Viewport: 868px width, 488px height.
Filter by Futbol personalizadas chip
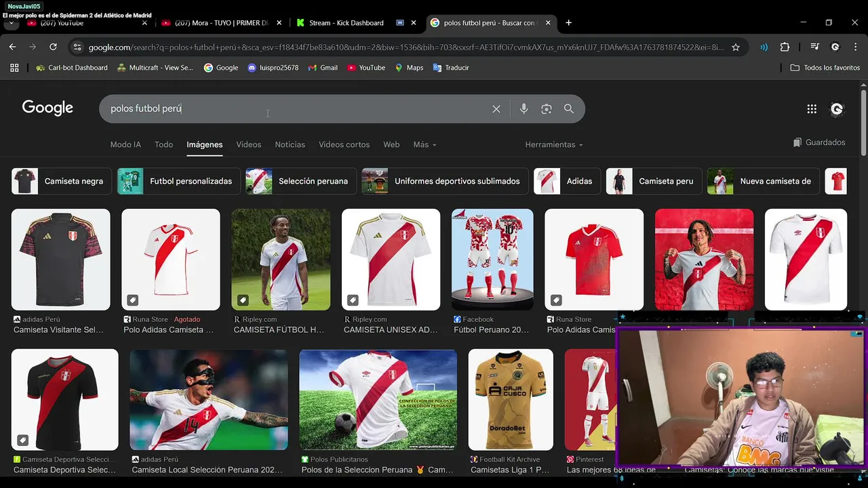point(179,181)
